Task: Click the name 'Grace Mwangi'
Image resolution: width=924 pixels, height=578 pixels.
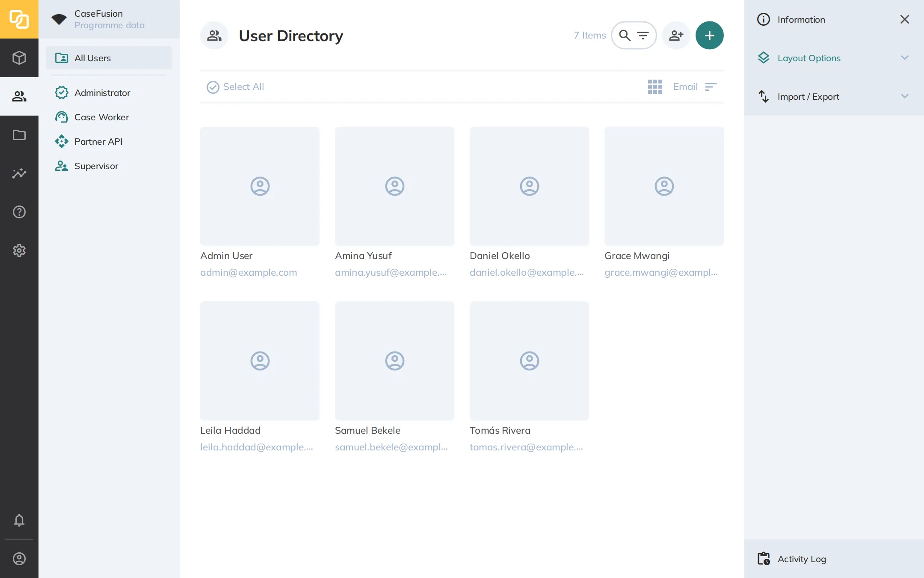Action: (x=637, y=256)
